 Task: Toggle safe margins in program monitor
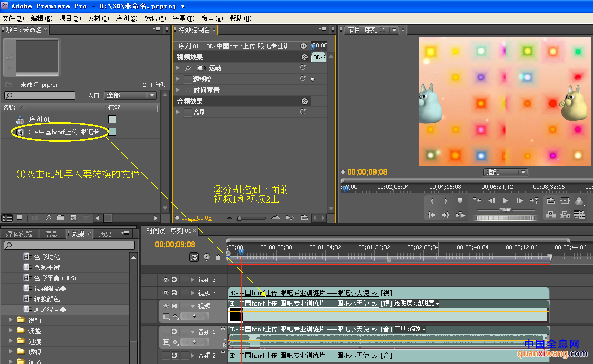pyautogui.click(x=565, y=201)
